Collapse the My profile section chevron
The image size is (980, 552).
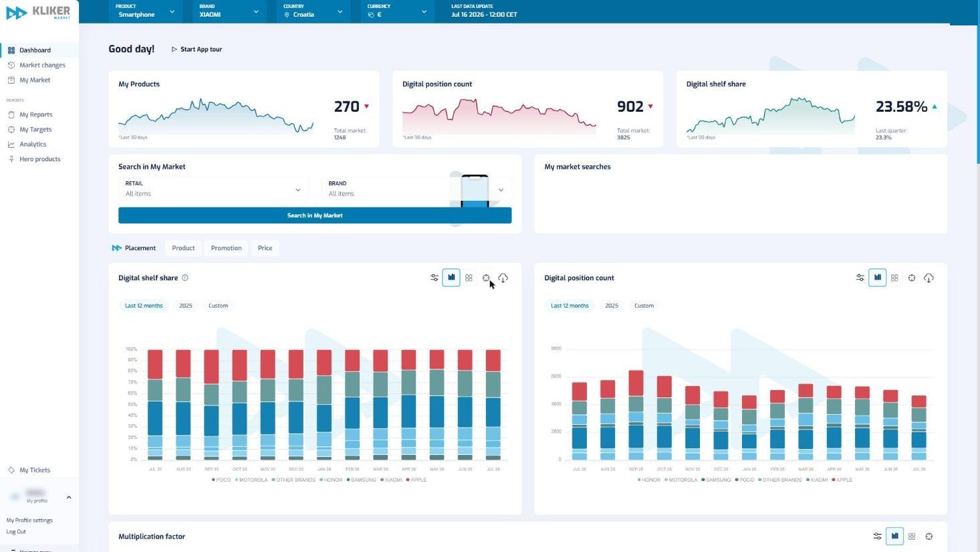click(69, 497)
